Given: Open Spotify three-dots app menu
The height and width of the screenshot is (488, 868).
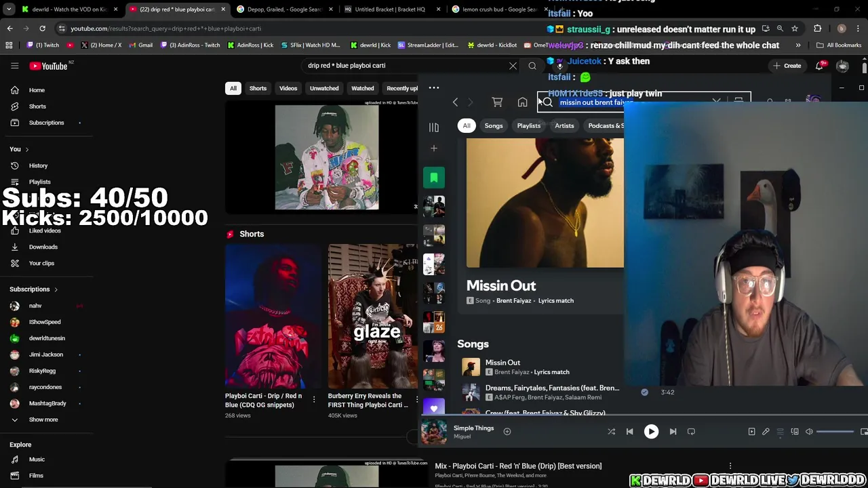Looking at the screenshot, I should 434,87.
